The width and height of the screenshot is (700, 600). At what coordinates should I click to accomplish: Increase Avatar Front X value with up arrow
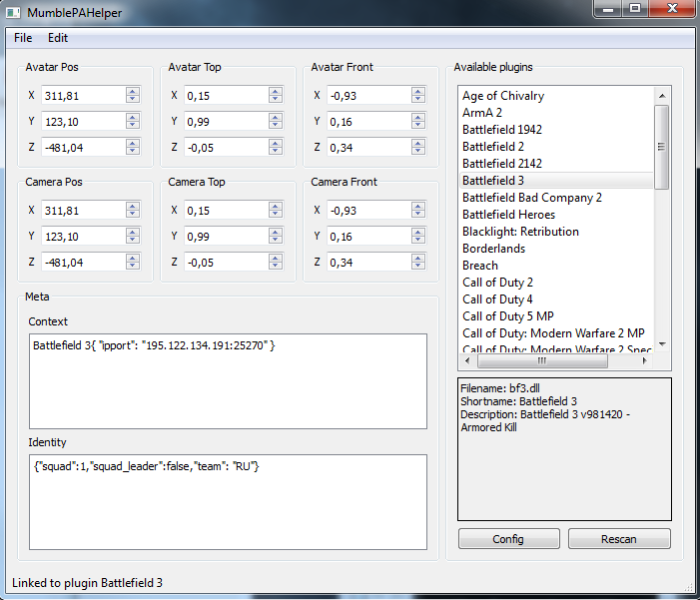tap(418, 91)
